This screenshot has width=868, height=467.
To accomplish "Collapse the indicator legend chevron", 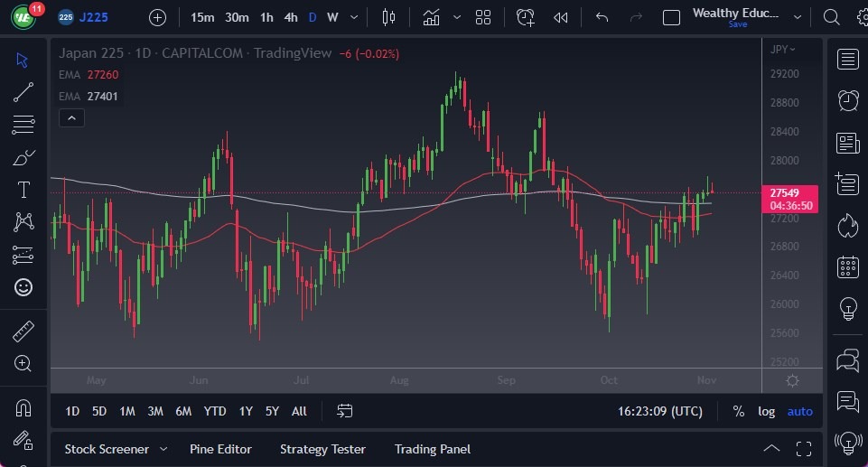I will pyautogui.click(x=71, y=117).
